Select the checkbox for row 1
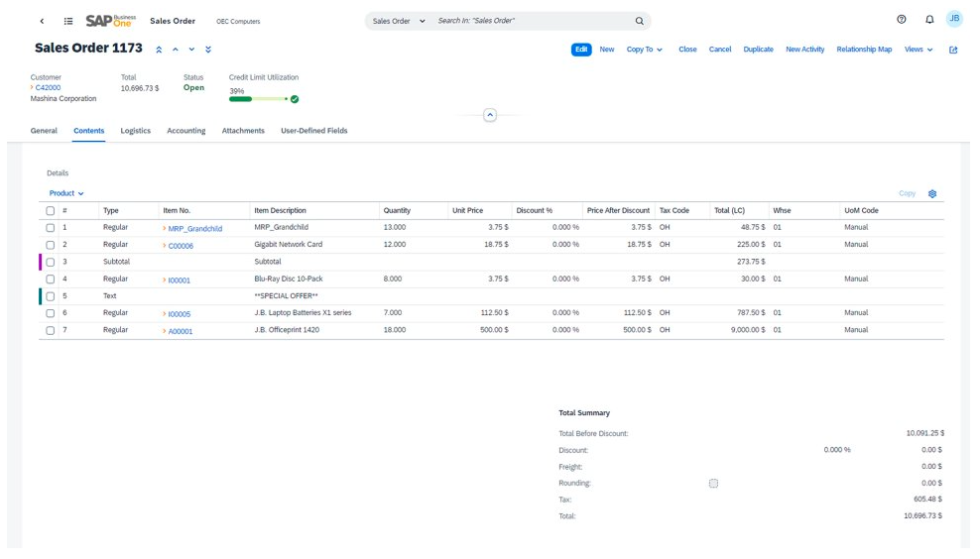 [x=51, y=228]
